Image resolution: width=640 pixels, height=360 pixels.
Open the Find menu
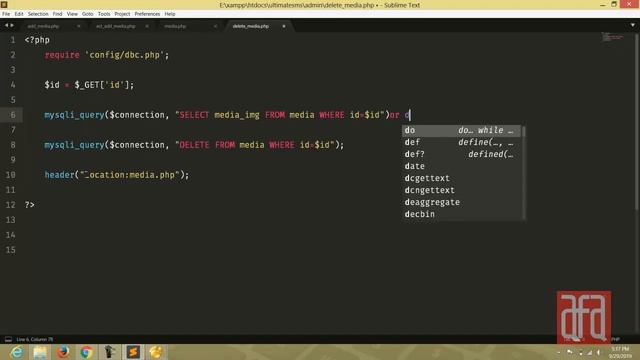pos(57,14)
